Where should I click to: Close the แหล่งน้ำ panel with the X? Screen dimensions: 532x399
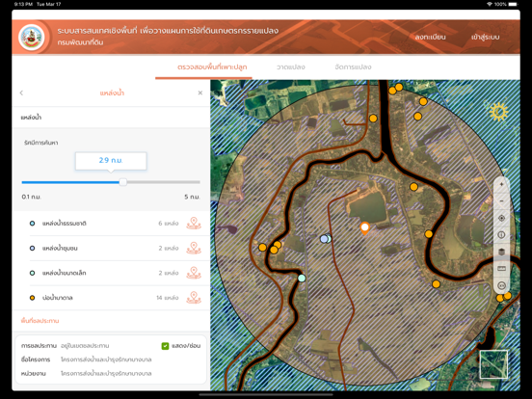[x=200, y=93]
